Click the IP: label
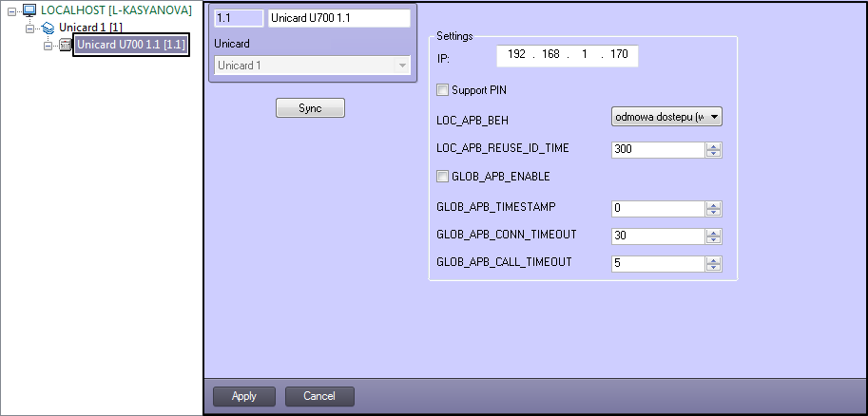 (443, 58)
